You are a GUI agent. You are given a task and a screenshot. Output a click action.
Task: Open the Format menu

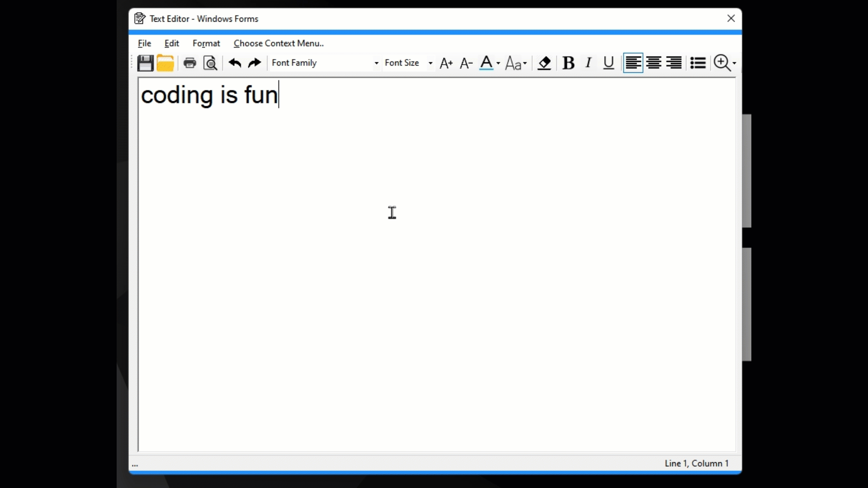coord(206,43)
